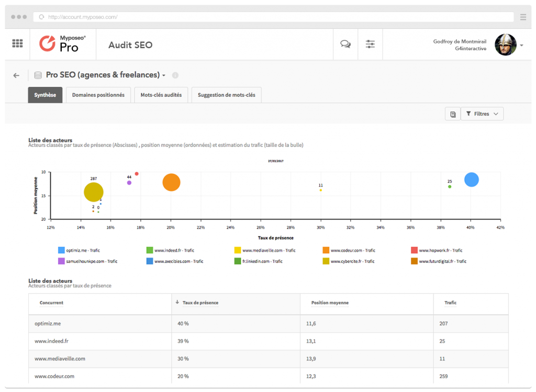Open the browser hamburger menu
The width and height of the screenshot is (536, 392).
[x=523, y=17]
